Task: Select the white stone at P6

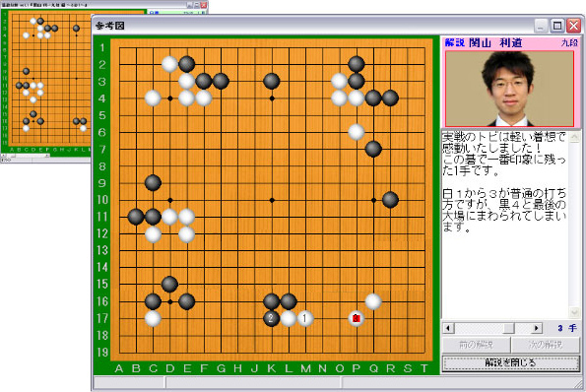Action: tap(357, 132)
